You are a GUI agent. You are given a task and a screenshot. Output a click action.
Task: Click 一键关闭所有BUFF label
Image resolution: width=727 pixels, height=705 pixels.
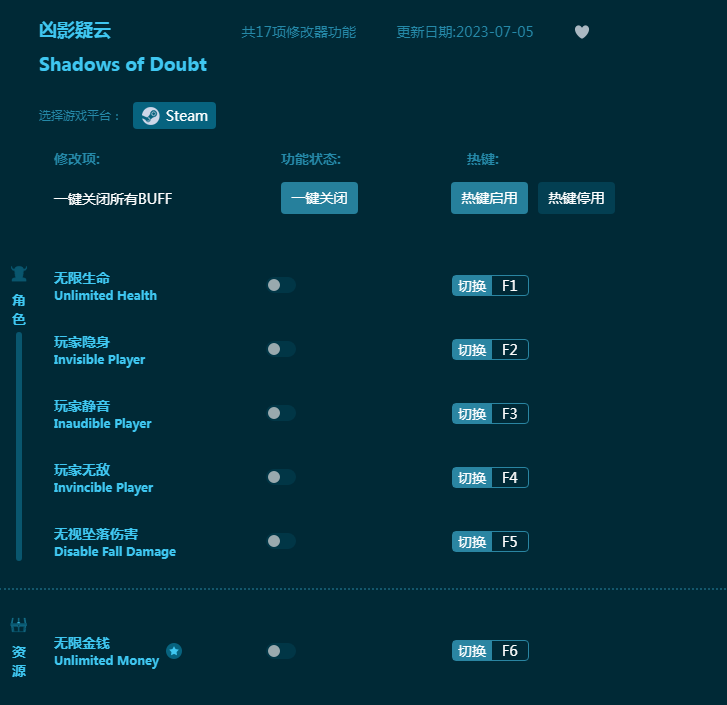(x=113, y=199)
